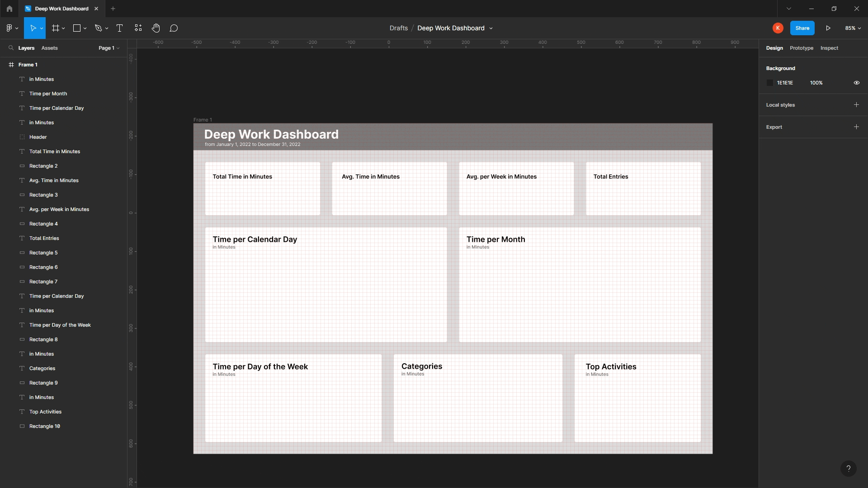Viewport: 868px width, 488px height.
Task: Expand the shape tools dropdown arrow
Action: coord(85,28)
